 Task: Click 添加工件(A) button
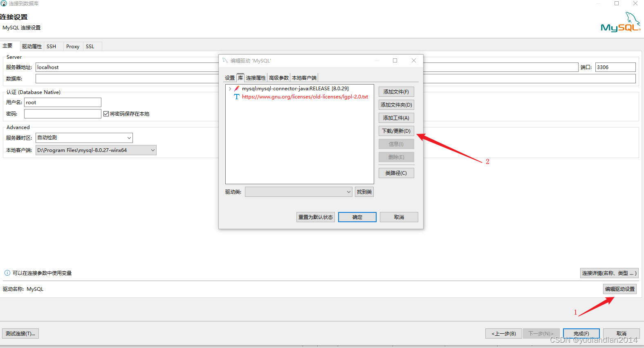click(x=396, y=118)
